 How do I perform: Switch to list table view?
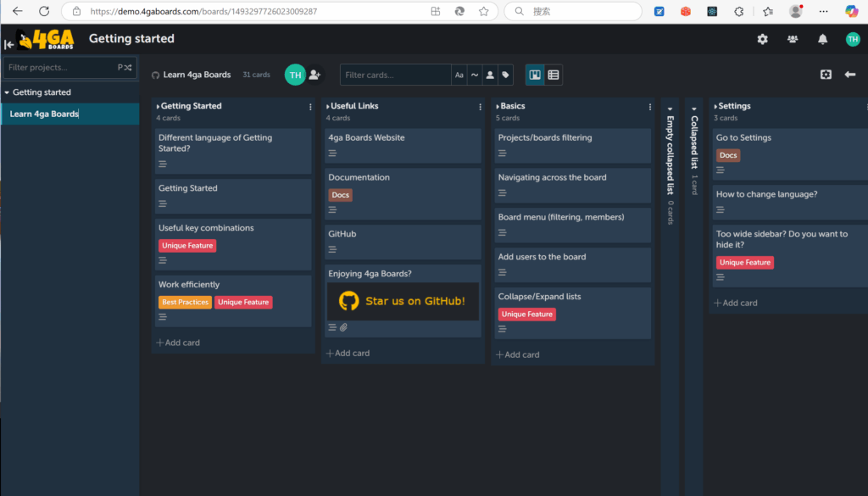[553, 75]
